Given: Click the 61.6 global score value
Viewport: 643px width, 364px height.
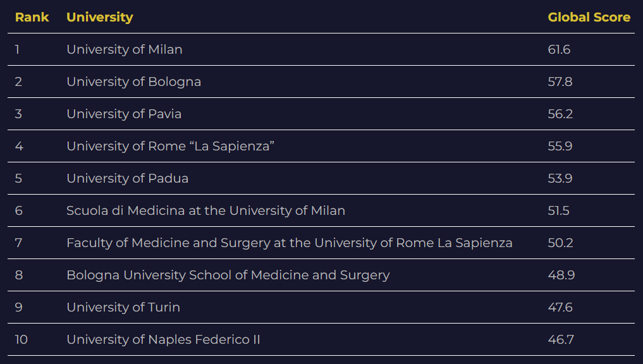Looking at the screenshot, I should pyautogui.click(x=559, y=49).
